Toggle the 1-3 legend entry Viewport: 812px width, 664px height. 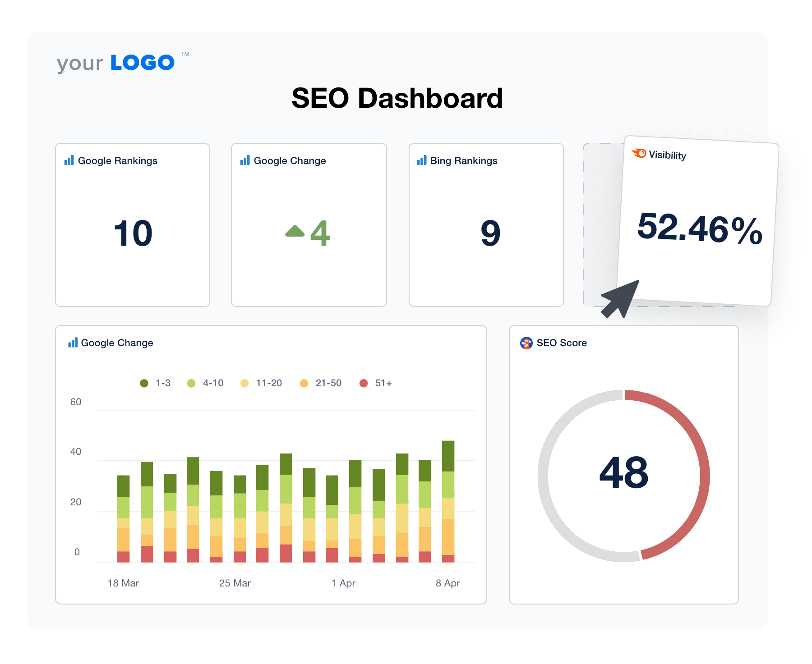pyautogui.click(x=154, y=383)
